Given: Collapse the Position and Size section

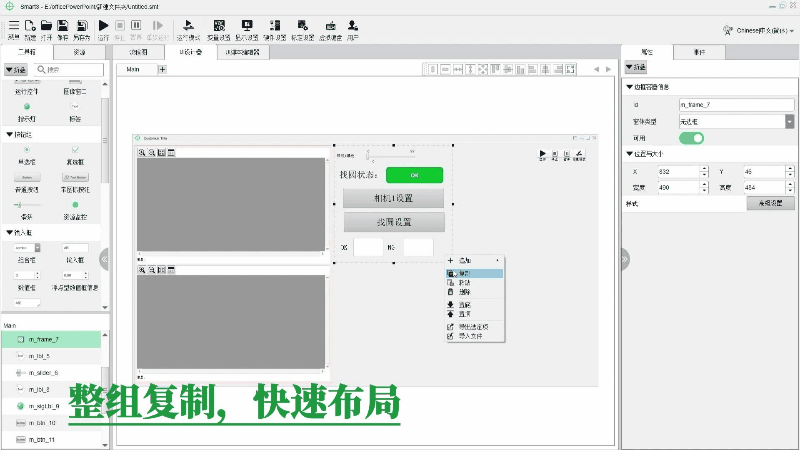Looking at the screenshot, I should tap(629, 154).
